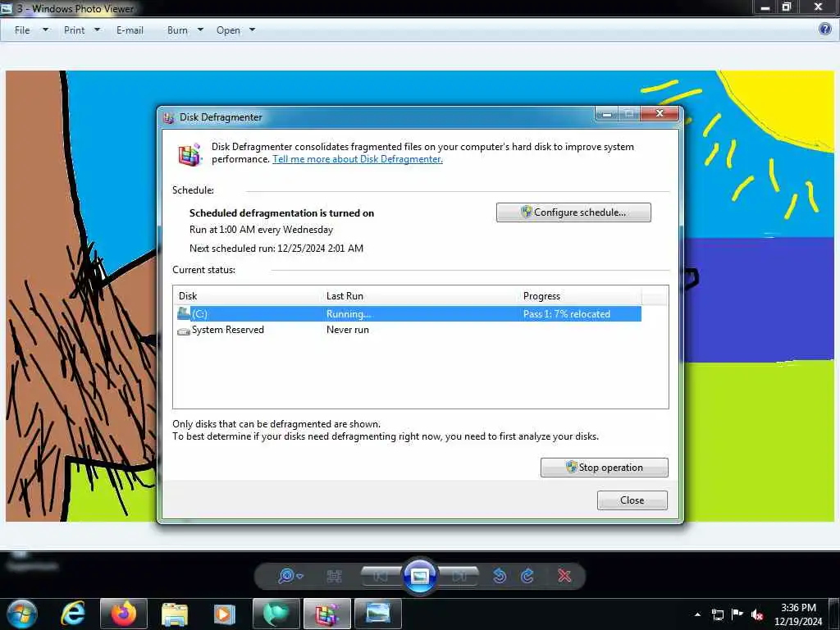840x630 pixels.
Task: Open the zoom magnifier control in Photo Viewer
Action: pos(290,577)
